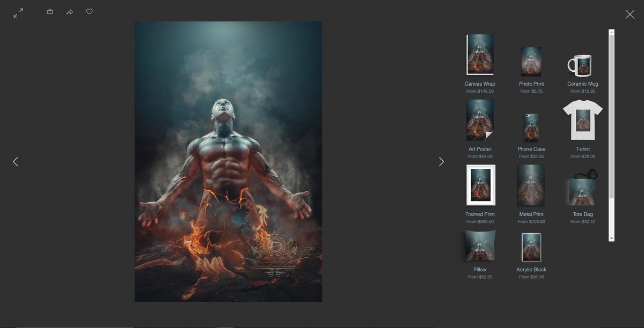Screen dimensions: 644x328
Task: Select the T-shirt product thumbnail
Action: point(583,121)
